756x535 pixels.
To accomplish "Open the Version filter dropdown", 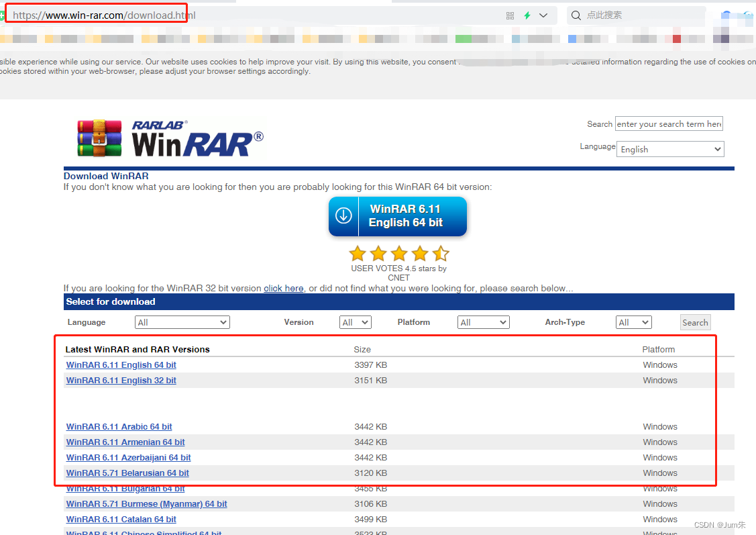I will coord(356,322).
